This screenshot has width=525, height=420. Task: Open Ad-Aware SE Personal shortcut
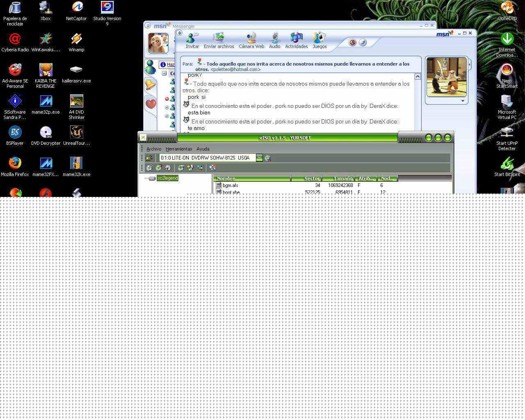pos(15,76)
